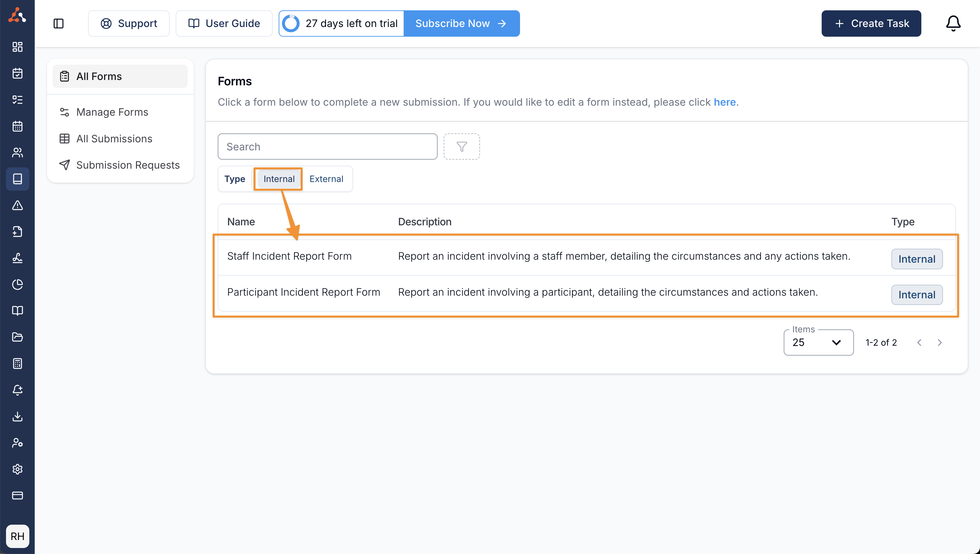Image resolution: width=980 pixels, height=554 pixels.
Task: Click the Internal badge on Participant Incident row
Action: tap(917, 295)
